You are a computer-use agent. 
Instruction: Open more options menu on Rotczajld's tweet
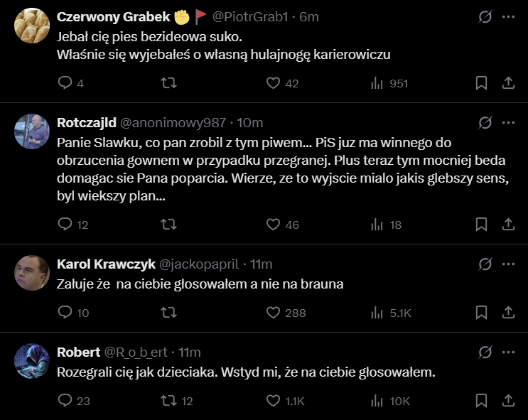point(508,122)
